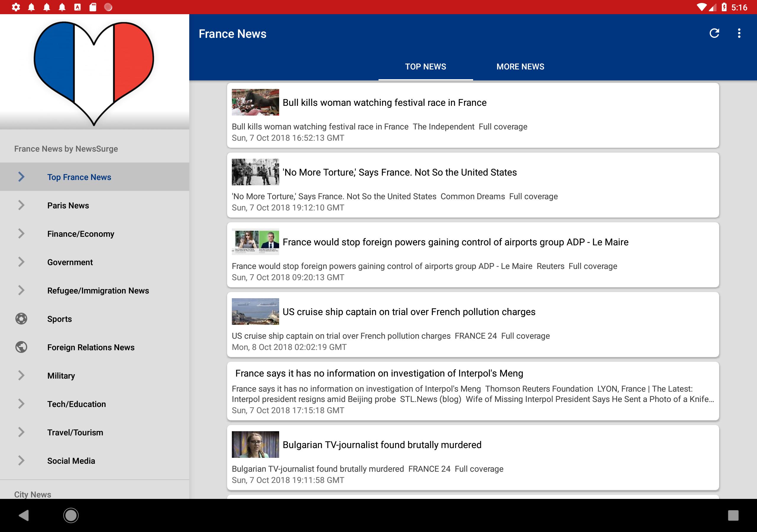Viewport: 757px width, 532px height.
Task: Open Tech/Education category
Action: tap(95, 404)
